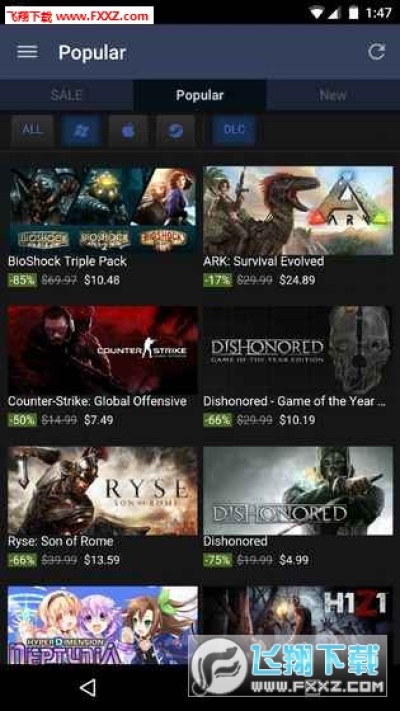Open Dishonored Game of the Year banner
Viewport: 400px width, 711px height.
pyautogui.click(x=298, y=350)
